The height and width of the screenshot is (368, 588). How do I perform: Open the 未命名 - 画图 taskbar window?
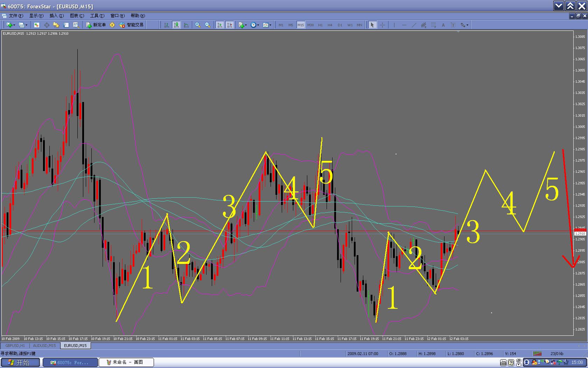click(x=126, y=362)
